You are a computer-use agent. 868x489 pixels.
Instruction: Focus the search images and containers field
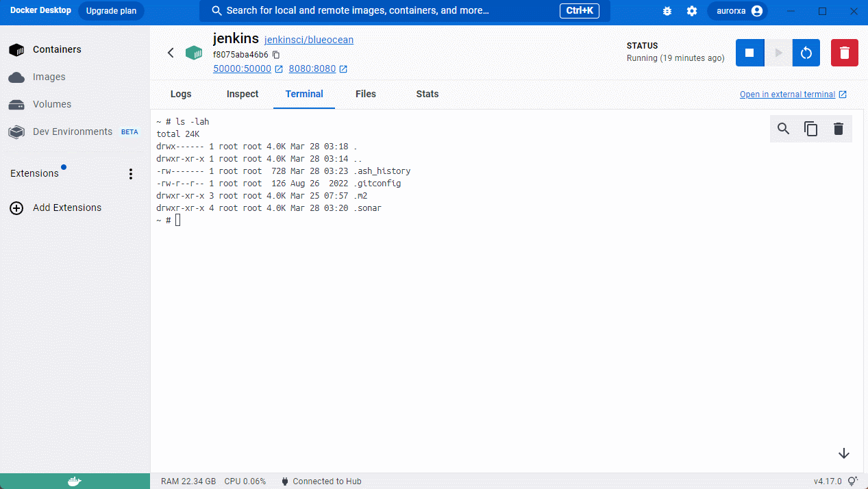pyautogui.click(x=404, y=11)
